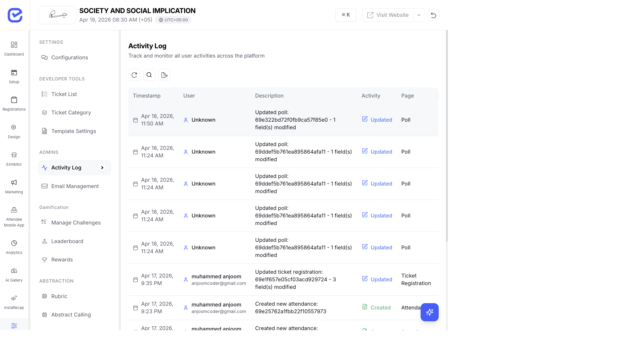Expand the Visit Website dropdown arrow

pos(419,15)
